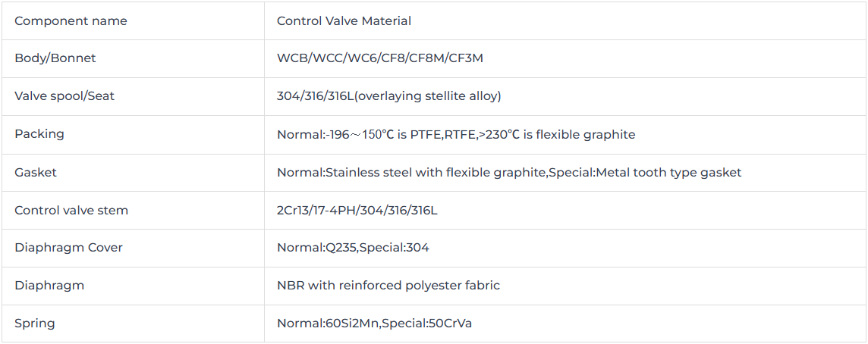Click the Body/Bonnet row label

tap(55, 58)
